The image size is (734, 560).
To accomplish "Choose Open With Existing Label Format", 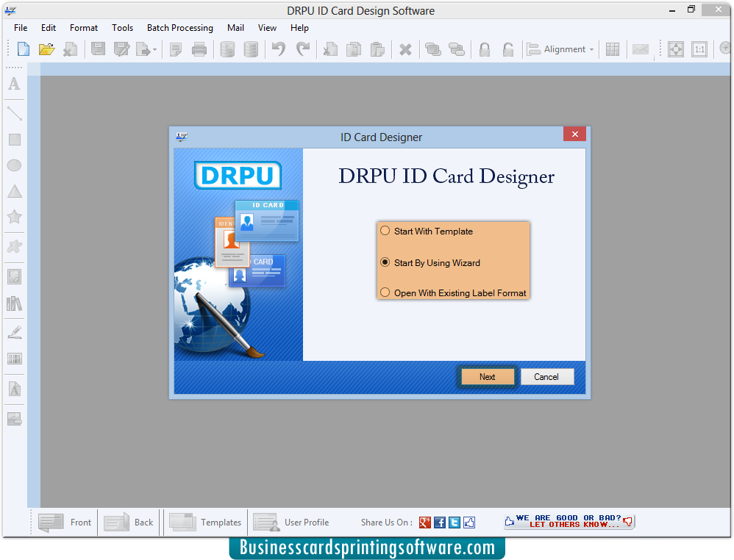I will coord(453,293).
